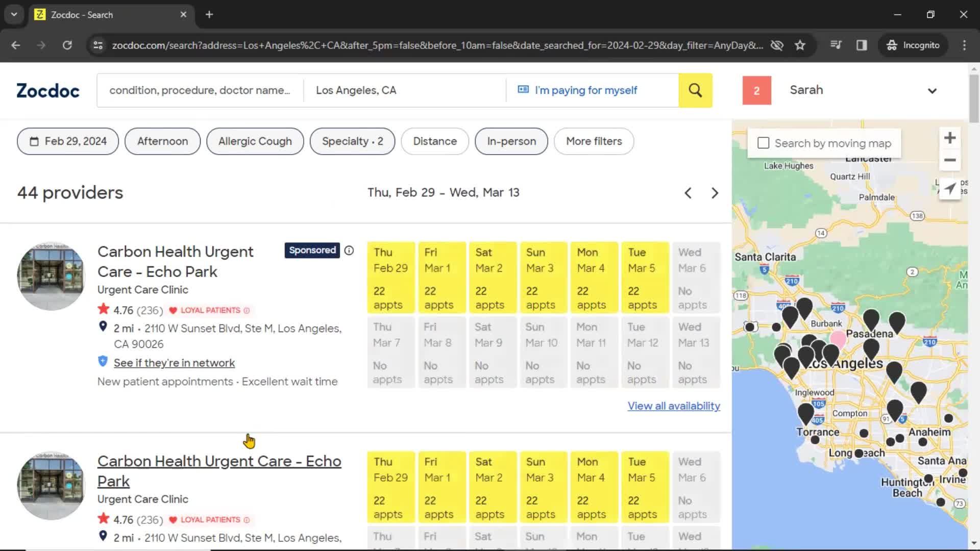Viewport: 980px width, 551px height.
Task: Open the Feb 29, 2024 date filter
Action: (68, 141)
